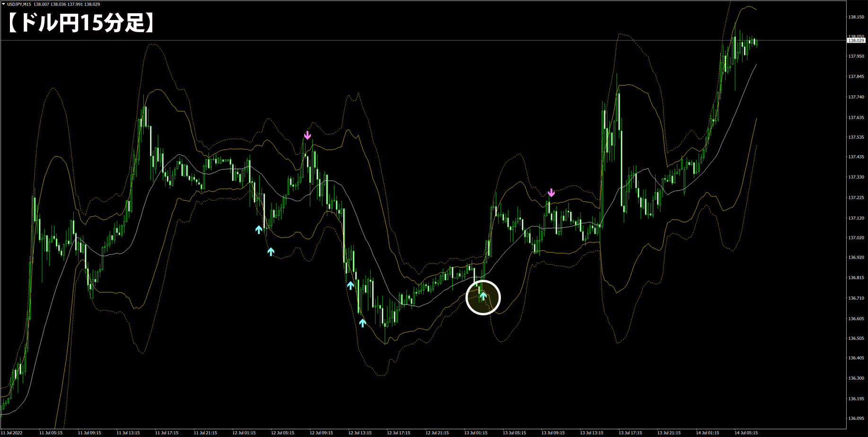Click the 137.225 price axis label
Screen dimensions: 868x437
(x=856, y=198)
